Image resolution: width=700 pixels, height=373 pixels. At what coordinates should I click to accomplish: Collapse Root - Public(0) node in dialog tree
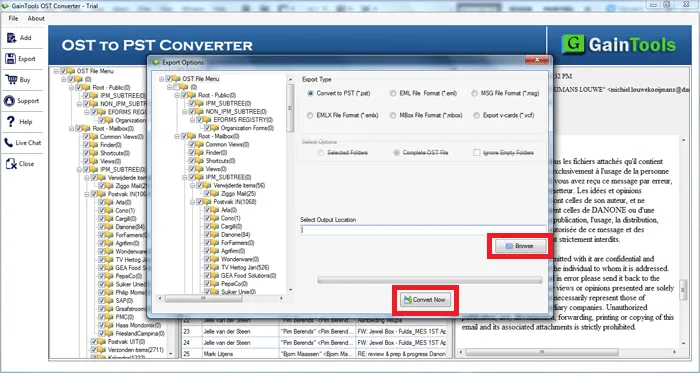(x=177, y=95)
